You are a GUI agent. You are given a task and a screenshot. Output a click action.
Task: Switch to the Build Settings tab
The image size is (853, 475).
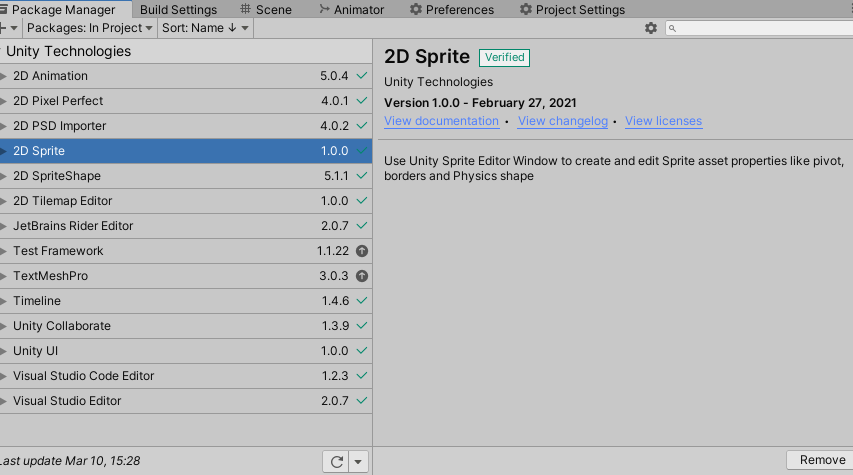(x=177, y=9)
